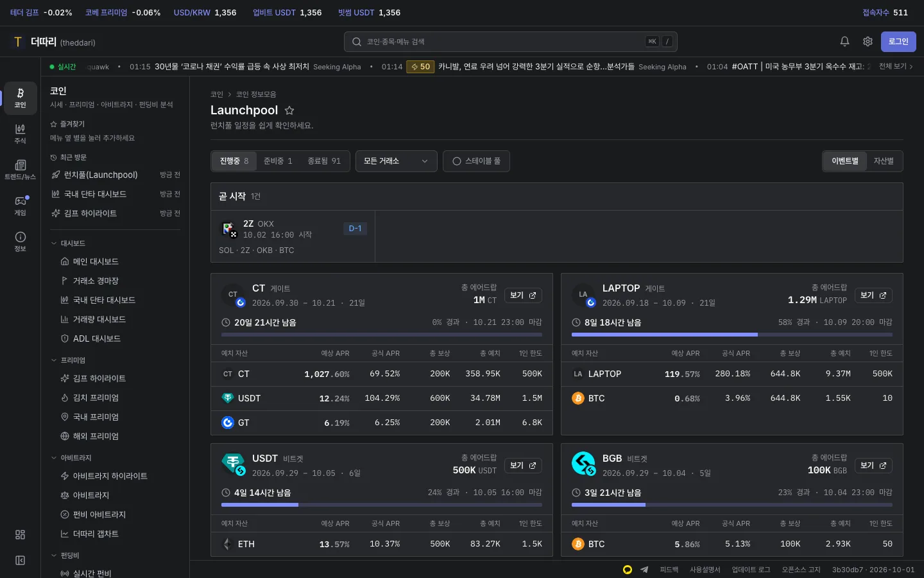The image size is (924, 578).
Task: Click the 코인 breadcrumb link
Action: click(217, 94)
